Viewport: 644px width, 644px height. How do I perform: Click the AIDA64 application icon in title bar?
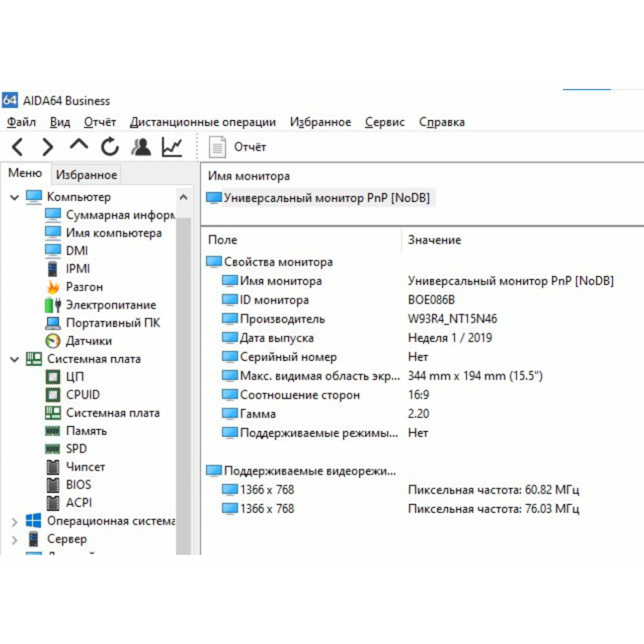(10, 100)
